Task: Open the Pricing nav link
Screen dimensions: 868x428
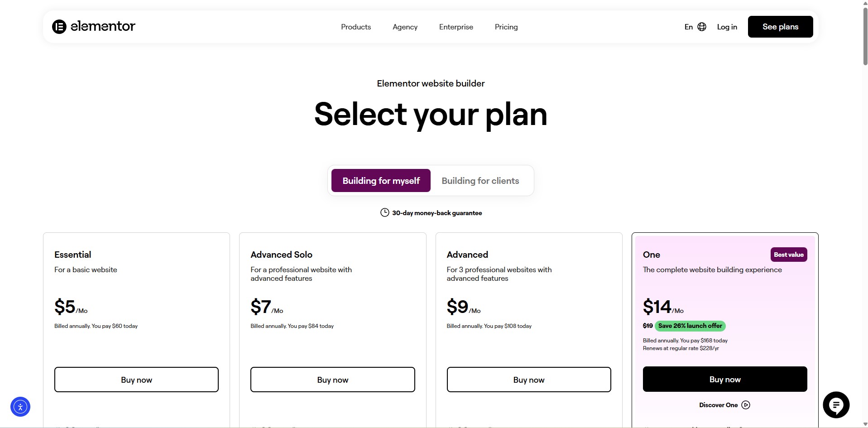Action: click(506, 27)
